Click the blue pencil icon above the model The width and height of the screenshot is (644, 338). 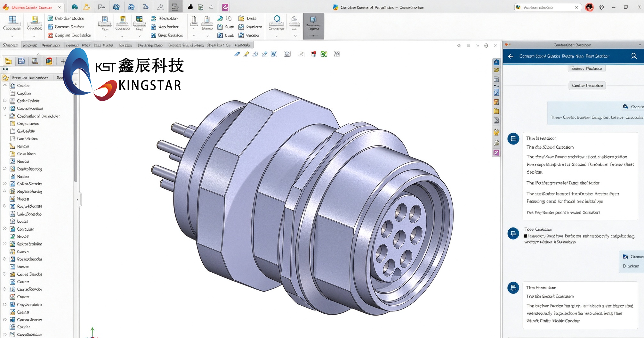pos(237,54)
